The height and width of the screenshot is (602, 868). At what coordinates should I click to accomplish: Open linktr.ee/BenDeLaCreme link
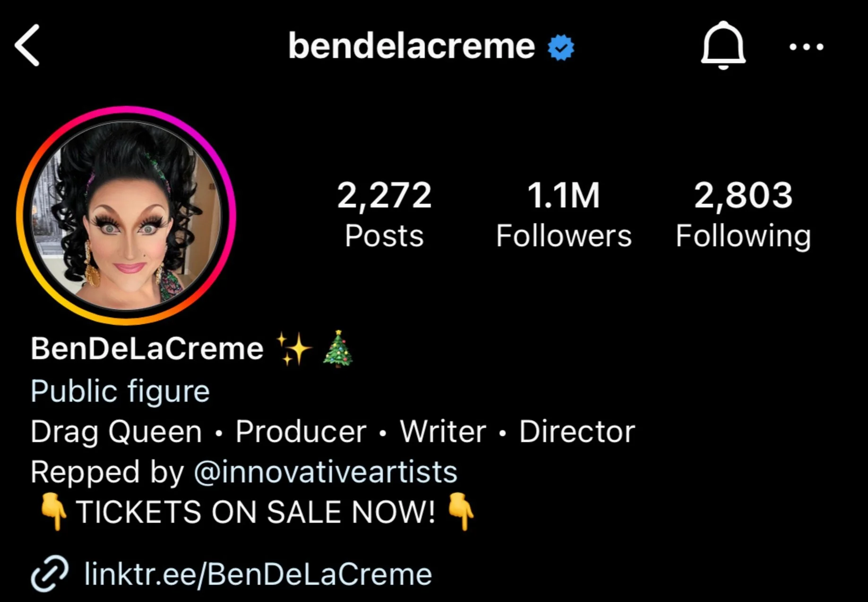[258, 574]
